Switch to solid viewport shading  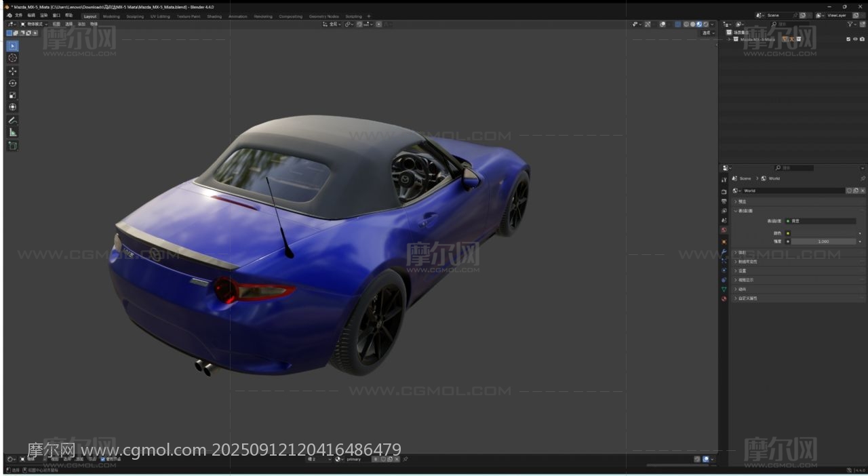click(x=693, y=24)
